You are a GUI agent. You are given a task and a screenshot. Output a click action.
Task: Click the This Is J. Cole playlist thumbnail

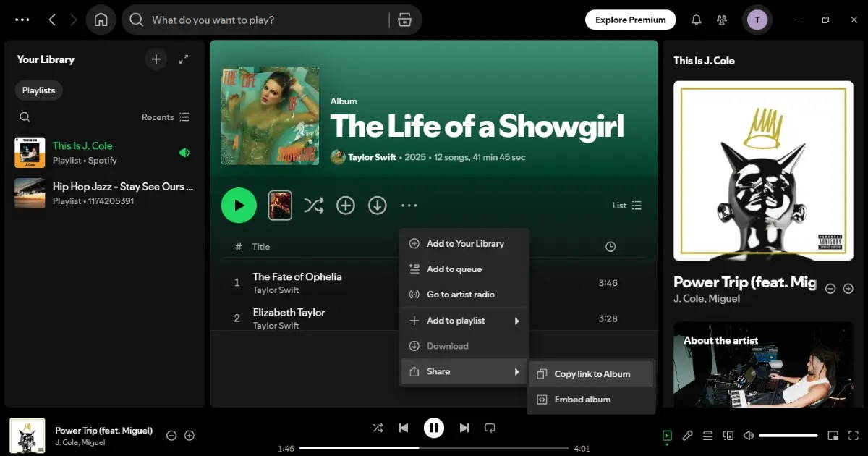point(29,152)
